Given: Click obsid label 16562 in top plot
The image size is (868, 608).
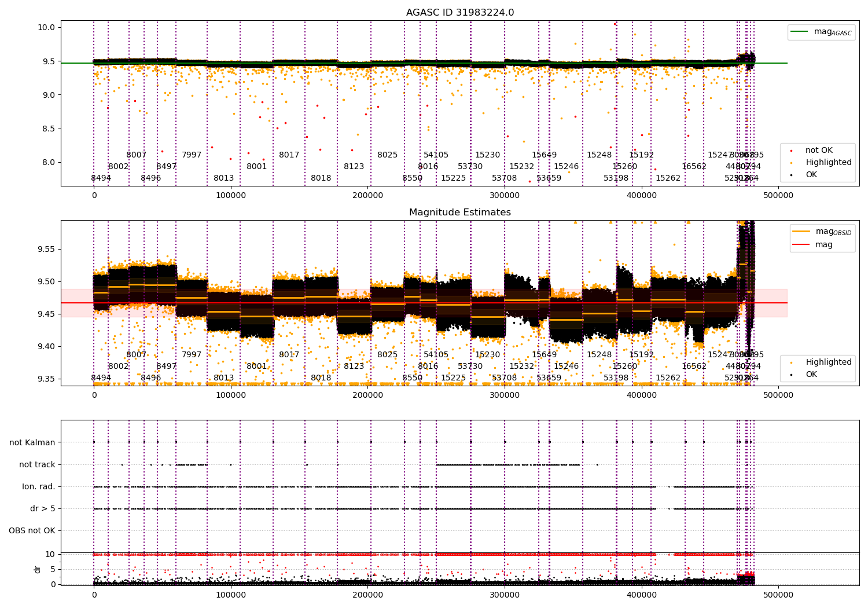Looking at the screenshot, I should coord(694,167).
